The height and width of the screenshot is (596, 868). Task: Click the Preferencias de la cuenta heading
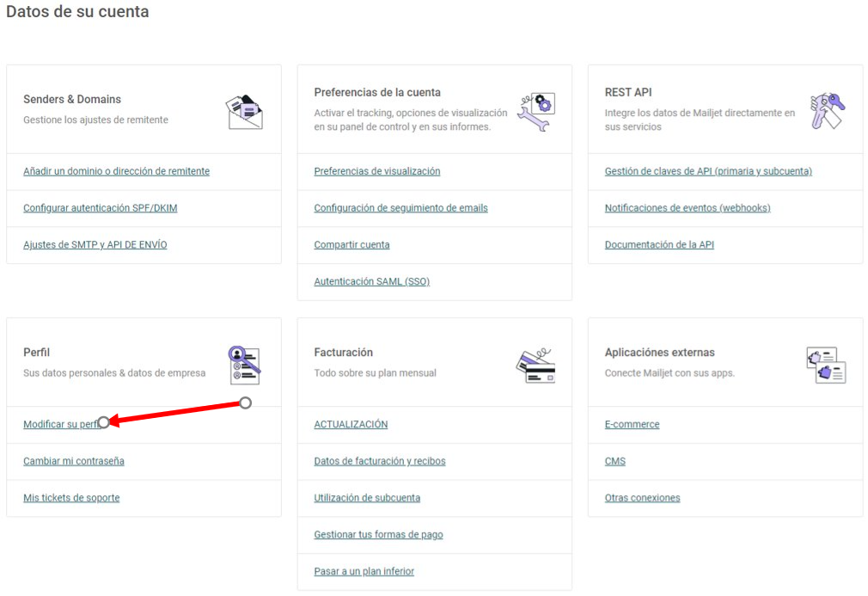pos(377,93)
